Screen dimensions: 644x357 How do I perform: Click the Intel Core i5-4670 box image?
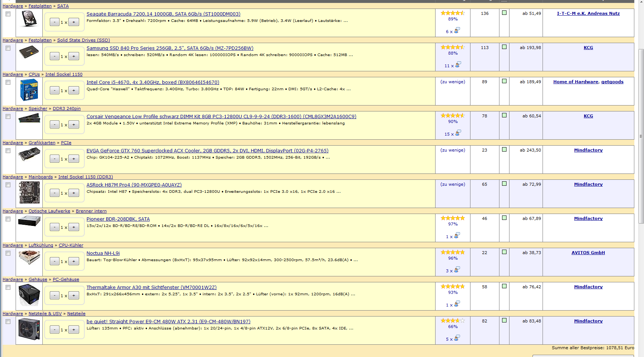tap(29, 90)
